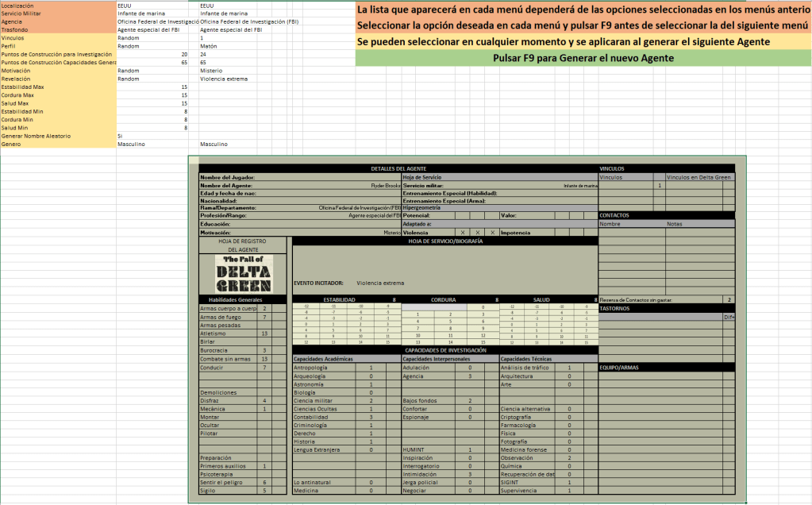Click the Estabilidad Max value cell
The height and width of the screenshot is (505, 812).
pos(152,87)
